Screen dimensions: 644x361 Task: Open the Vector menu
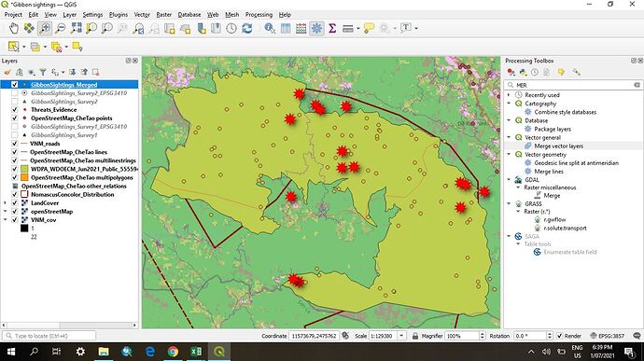coord(142,14)
